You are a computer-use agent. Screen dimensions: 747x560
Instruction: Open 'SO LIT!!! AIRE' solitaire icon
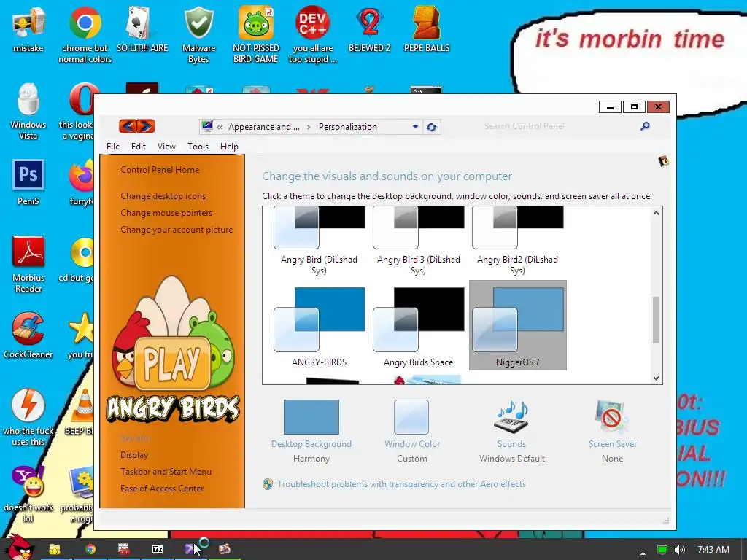click(x=142, y=28)
